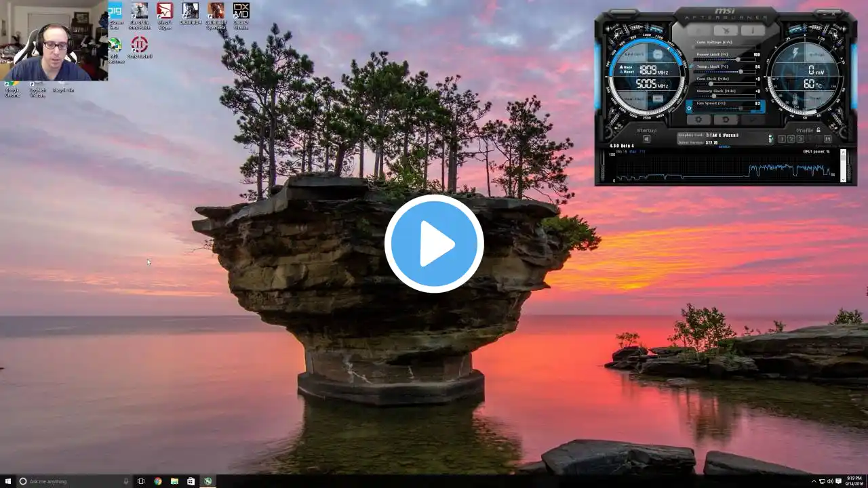
Task: Open the red circle 'II' game shortcut
Action: pyautogui.click(x=140, y=47)
